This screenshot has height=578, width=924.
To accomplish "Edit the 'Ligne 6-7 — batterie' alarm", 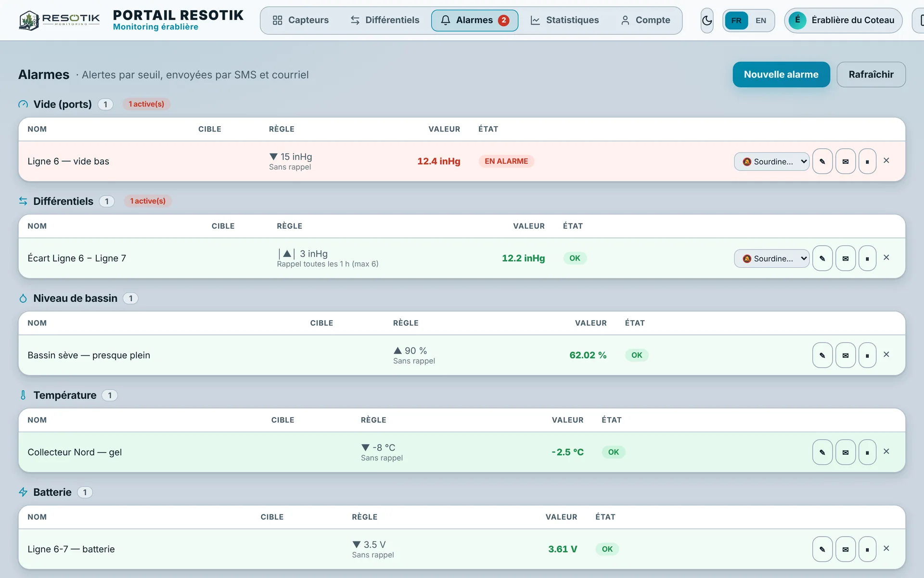I will click(x=822, y=549).
